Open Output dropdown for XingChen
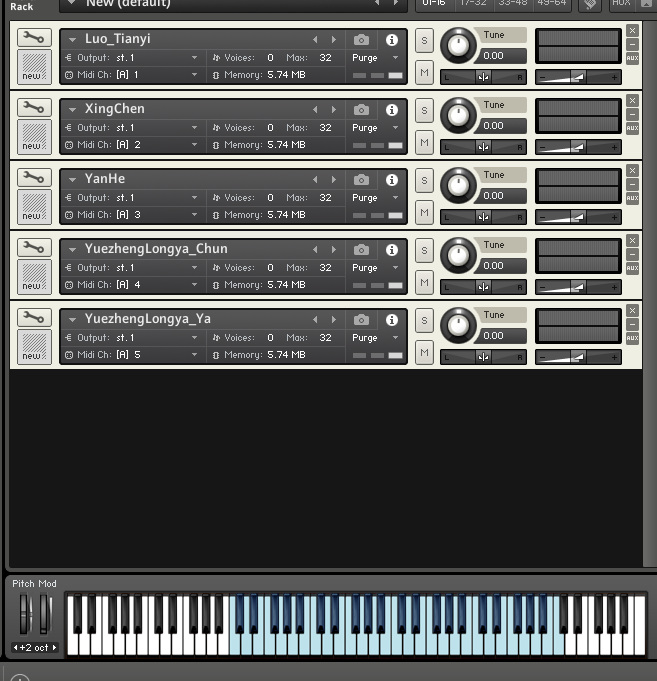 point(195,127)
